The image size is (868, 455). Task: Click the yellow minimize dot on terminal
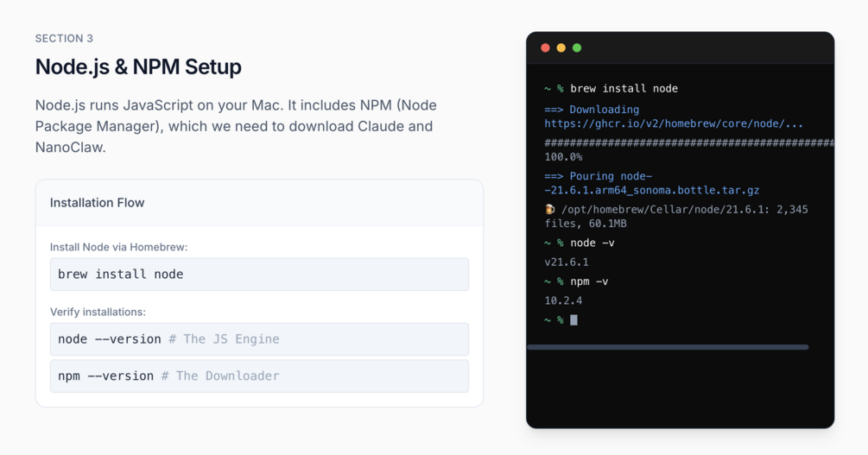561,48
